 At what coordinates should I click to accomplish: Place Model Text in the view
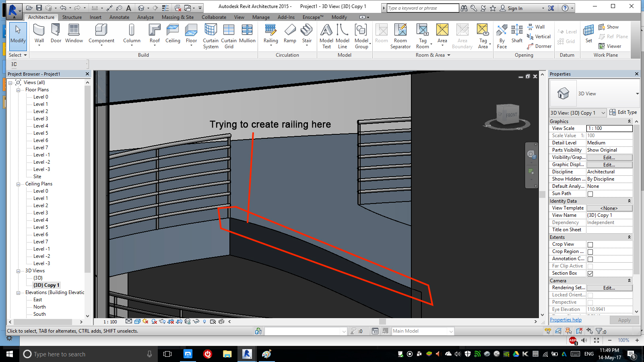pyautogui.click(x=326, y=35)
